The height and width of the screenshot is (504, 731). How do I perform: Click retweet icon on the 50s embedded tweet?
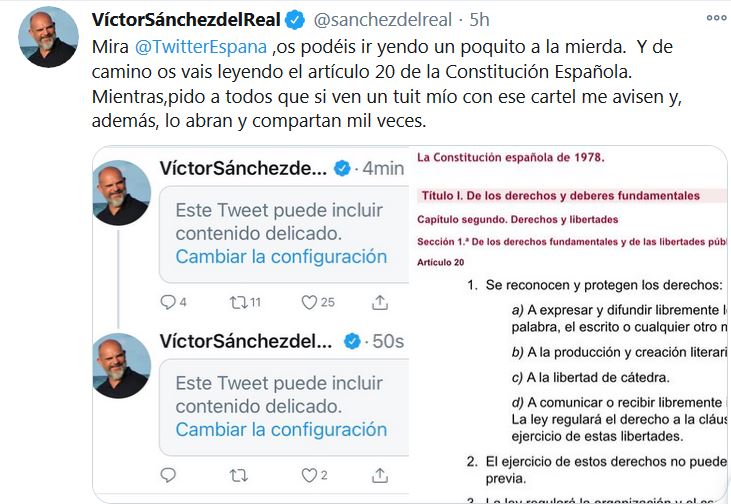[x=239, y=475]
